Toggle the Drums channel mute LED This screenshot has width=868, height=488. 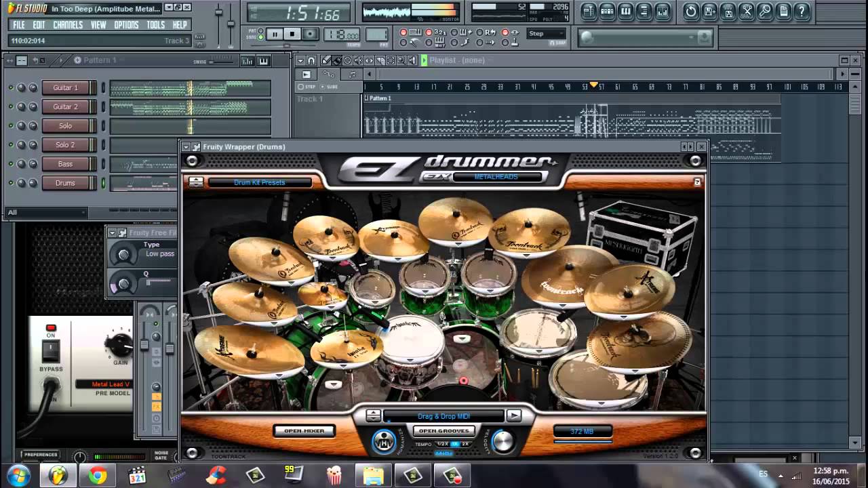coord(10,183)
